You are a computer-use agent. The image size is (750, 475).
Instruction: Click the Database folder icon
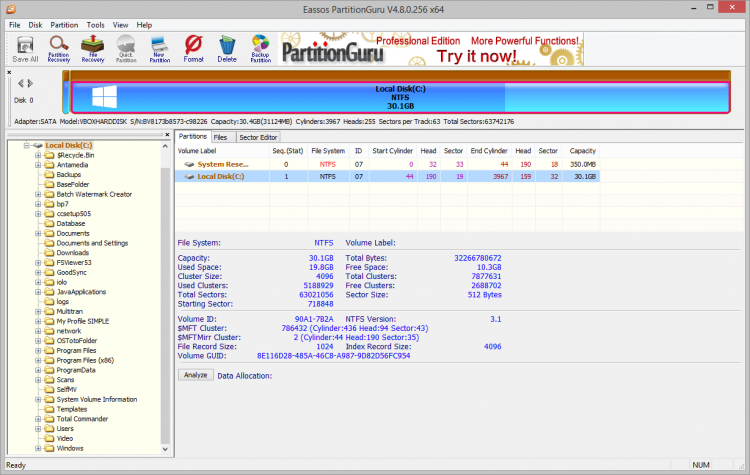(x=49, y=223)
